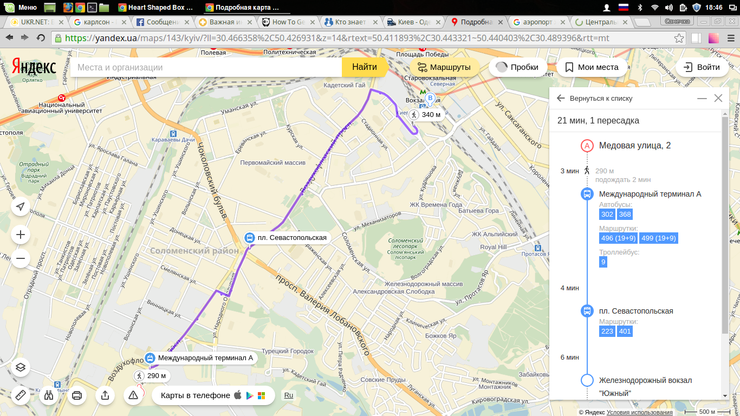Collapse the route details panel

tap(702, 98)
